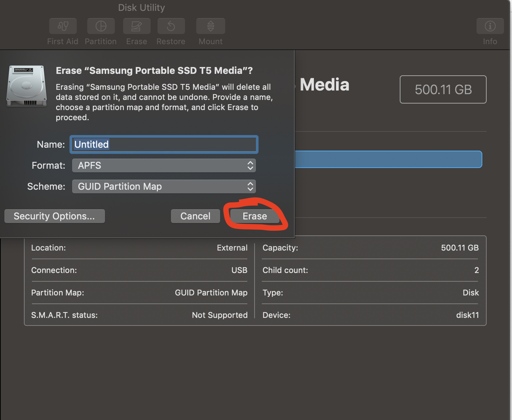Select the Erase icon in the toolbar
This screenshot has width=512, height=420.
tap(136, 26)
